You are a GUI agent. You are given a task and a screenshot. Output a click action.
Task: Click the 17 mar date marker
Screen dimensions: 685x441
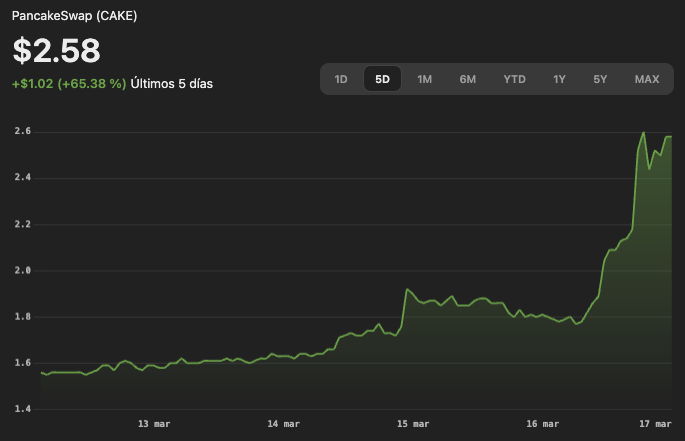(656, 424)
